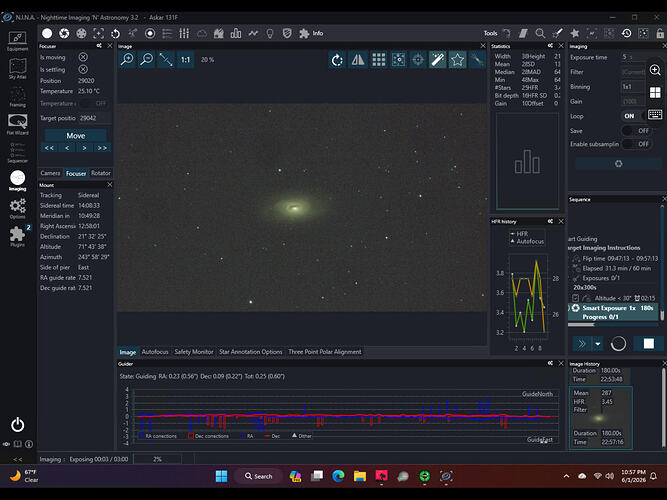Viewport: 667px width, 500px height.
Task: Stop the running sequence
Action: [649, 343]
